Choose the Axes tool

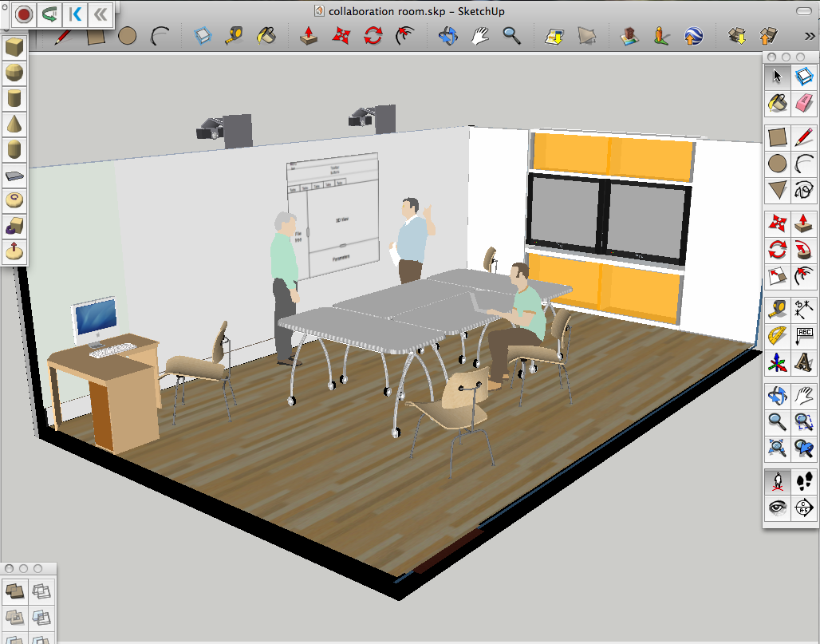[778, 363]
